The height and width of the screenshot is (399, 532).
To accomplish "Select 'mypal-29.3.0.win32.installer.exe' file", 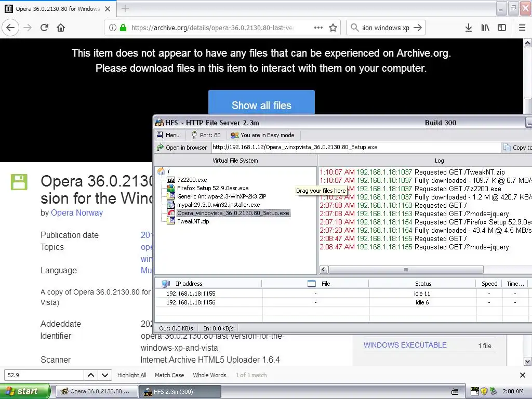I will (219, 205).
